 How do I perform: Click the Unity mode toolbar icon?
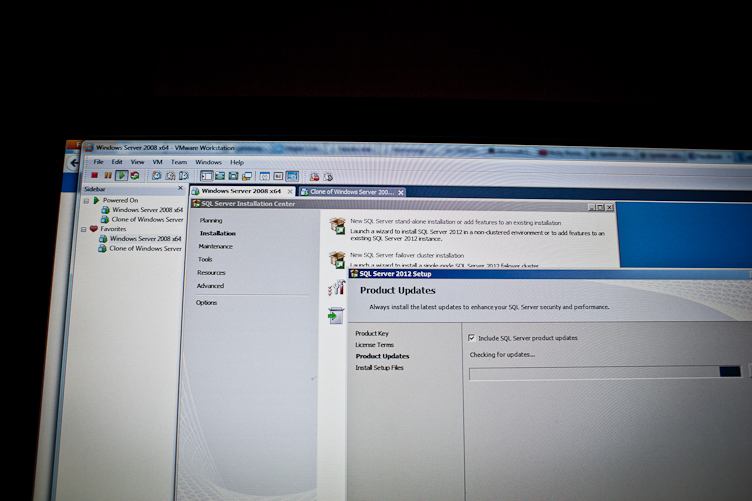[x=247, y=176]
